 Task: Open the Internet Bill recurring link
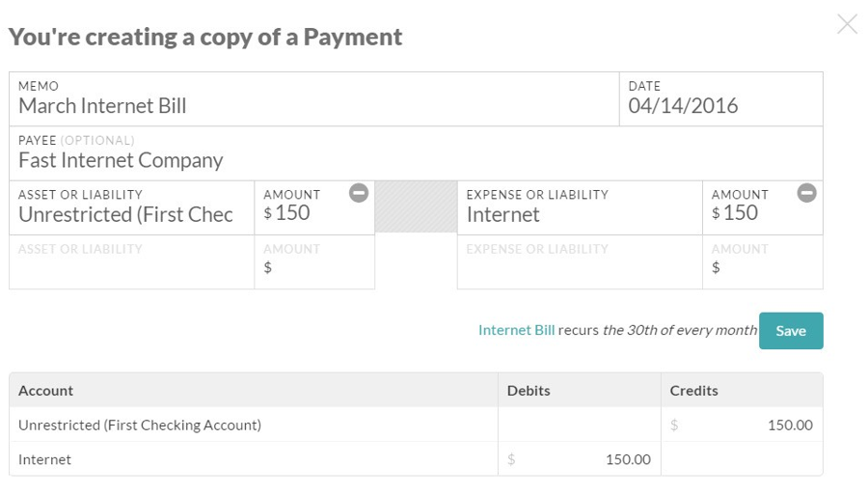coord(516,330)
